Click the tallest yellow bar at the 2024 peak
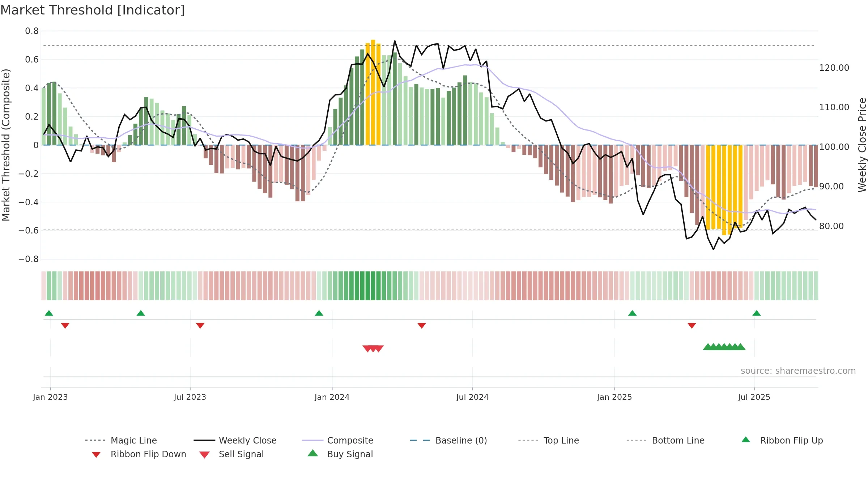Viewport: 868px width, 488px height. pos(373,92)
